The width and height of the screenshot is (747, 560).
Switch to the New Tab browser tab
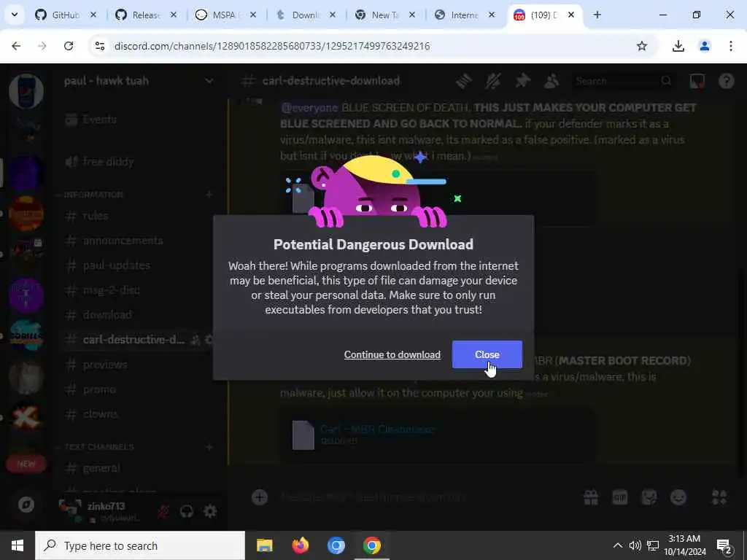click(384, 15)
